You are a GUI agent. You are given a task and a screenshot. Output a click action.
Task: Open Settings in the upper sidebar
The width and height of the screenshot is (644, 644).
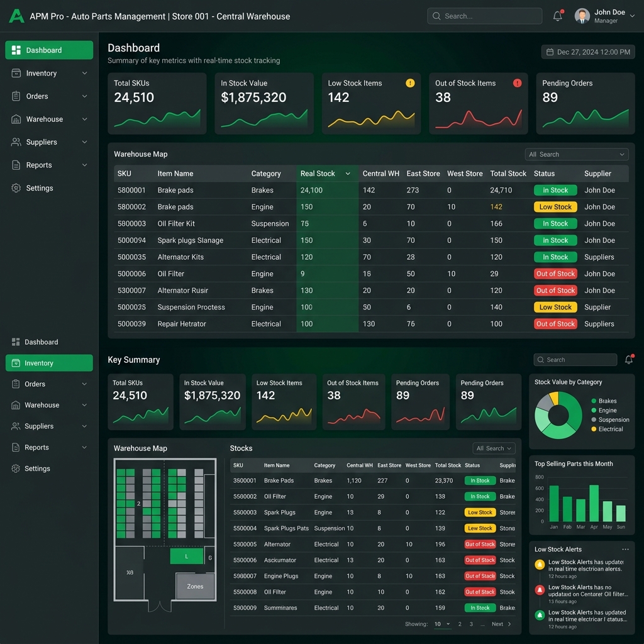pos(49,188)
